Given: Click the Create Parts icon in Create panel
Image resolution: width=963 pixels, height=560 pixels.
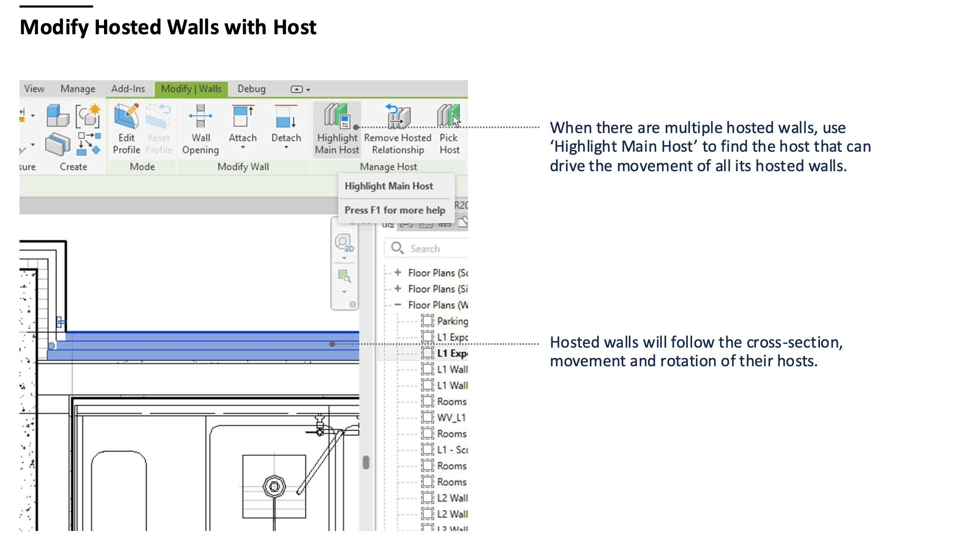Looking at the screenshot, I should [58, 115].
